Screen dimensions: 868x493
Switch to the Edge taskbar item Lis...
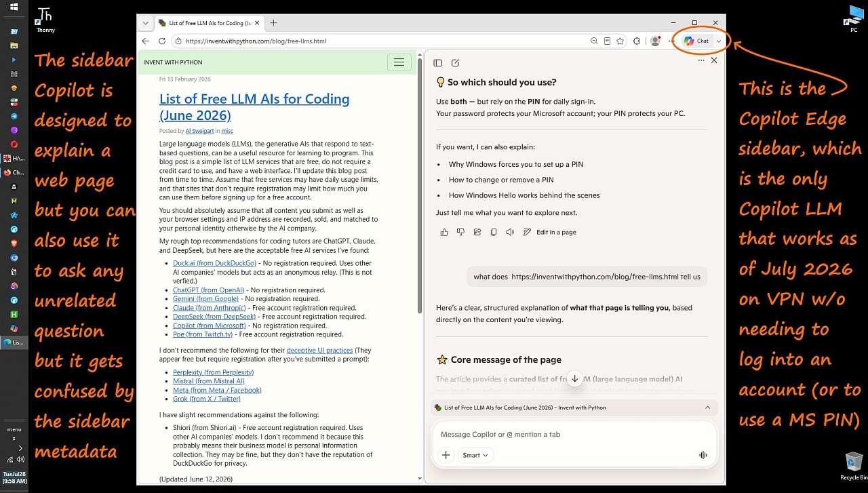pos(14,342)
